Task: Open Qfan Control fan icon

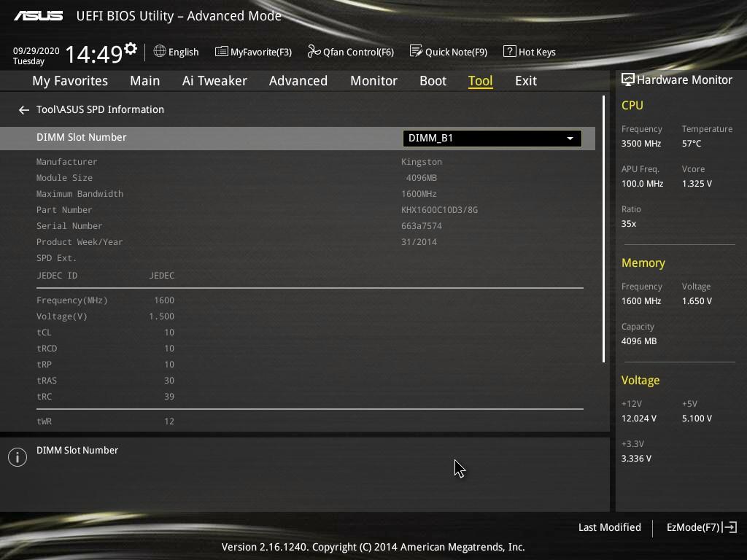Action: click(314, 51)
